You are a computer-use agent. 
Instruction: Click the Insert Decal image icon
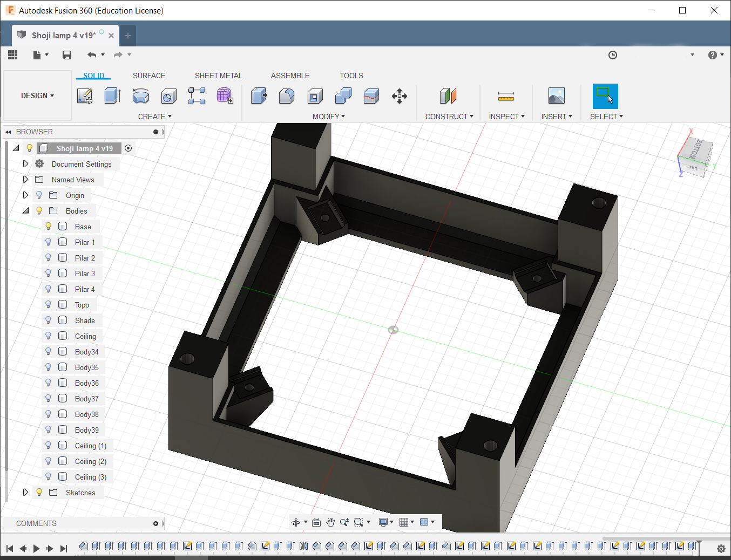click(x=557, y=96)
